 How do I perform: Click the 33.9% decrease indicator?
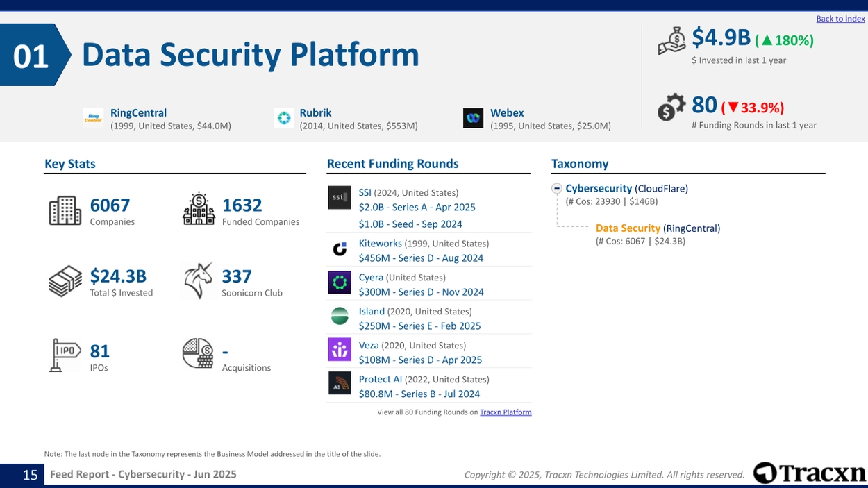click(x=752, y=108)
